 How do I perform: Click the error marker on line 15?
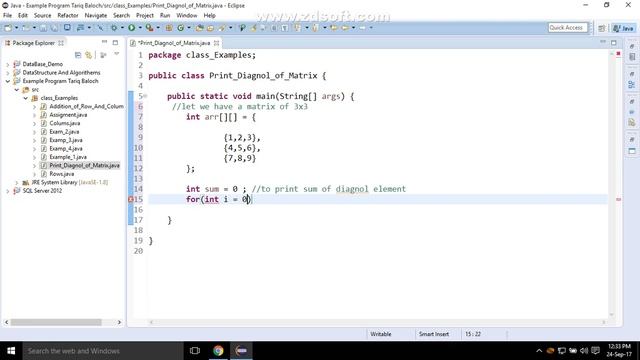131,199
